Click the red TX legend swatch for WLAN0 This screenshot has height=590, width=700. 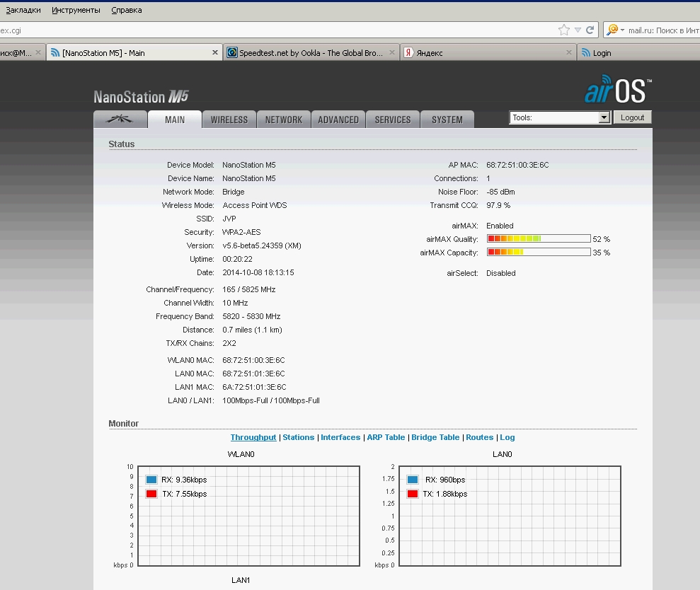tap(151, 494)
